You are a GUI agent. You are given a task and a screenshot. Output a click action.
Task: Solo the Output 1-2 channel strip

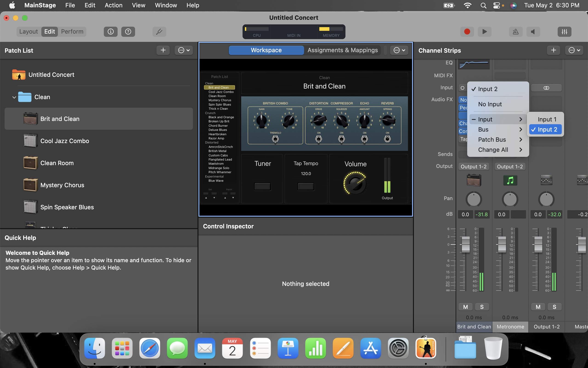tap(554, 307)
